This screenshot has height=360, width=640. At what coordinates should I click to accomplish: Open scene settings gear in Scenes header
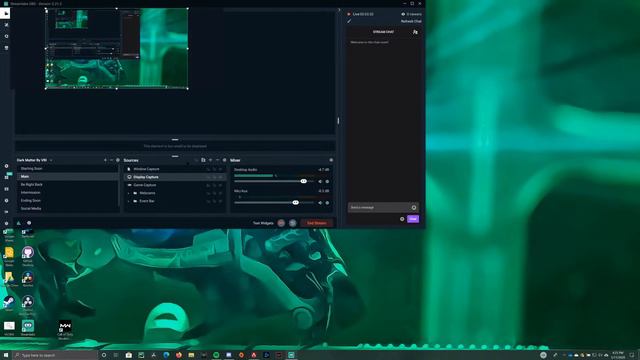pos(118,160)
